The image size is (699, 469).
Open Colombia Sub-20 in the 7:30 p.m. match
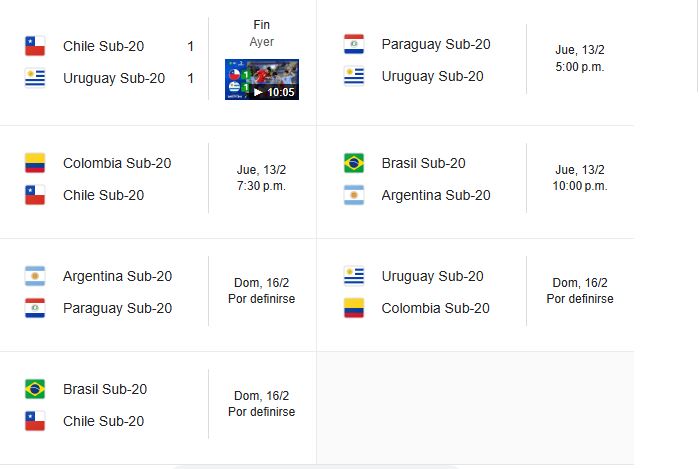(117, 163)
